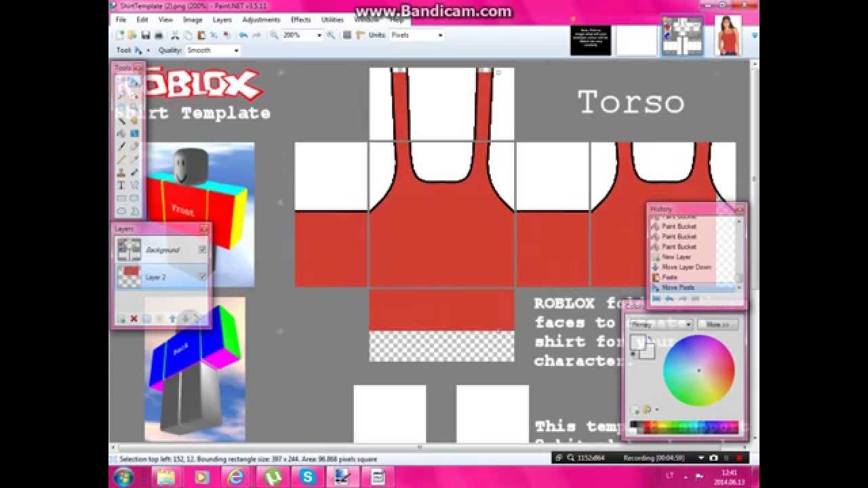868x488 pixels.
Task: Open the image list dropdown arrow at top right
Action: pyautogui.click(x=755, y=35)
